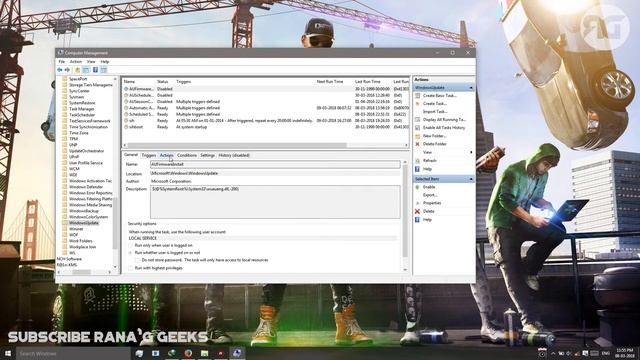Select the UpdateOrchestrator folder
Screen dimensions: 640x360
coord(86,151)
